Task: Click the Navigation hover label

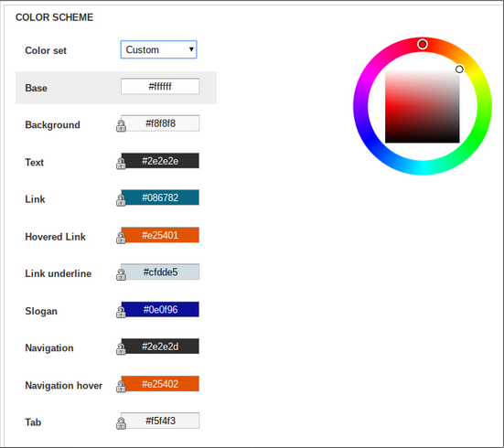Action: coord(64,385)
